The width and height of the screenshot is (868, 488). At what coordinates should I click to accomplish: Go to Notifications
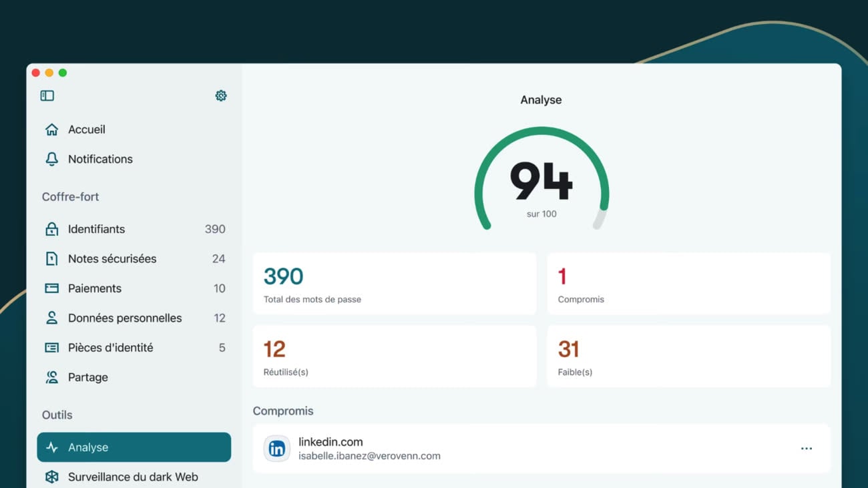(134, 159)
